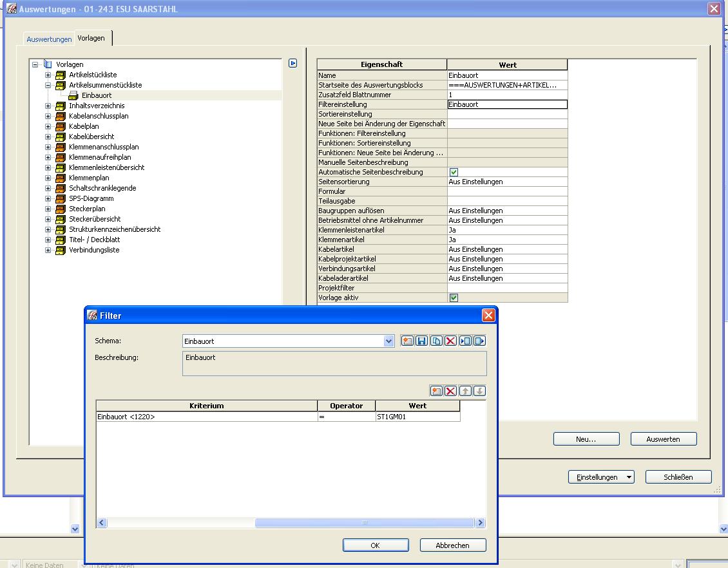
Task: Import a filter schema
Action: click(x=465, y=341)
